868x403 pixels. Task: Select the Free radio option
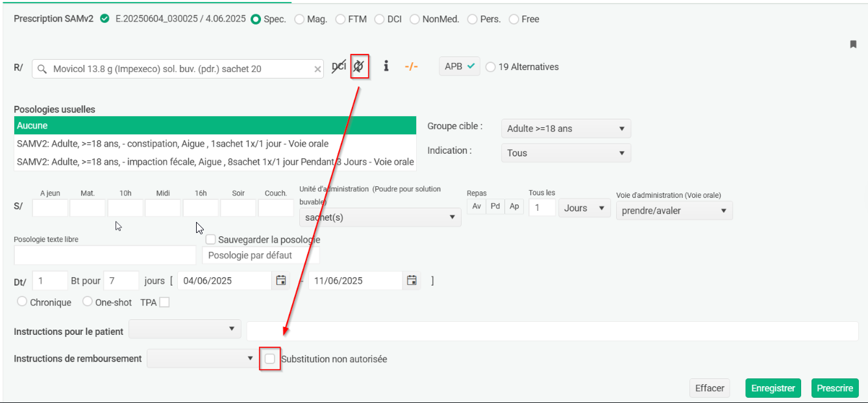[514, 19]
